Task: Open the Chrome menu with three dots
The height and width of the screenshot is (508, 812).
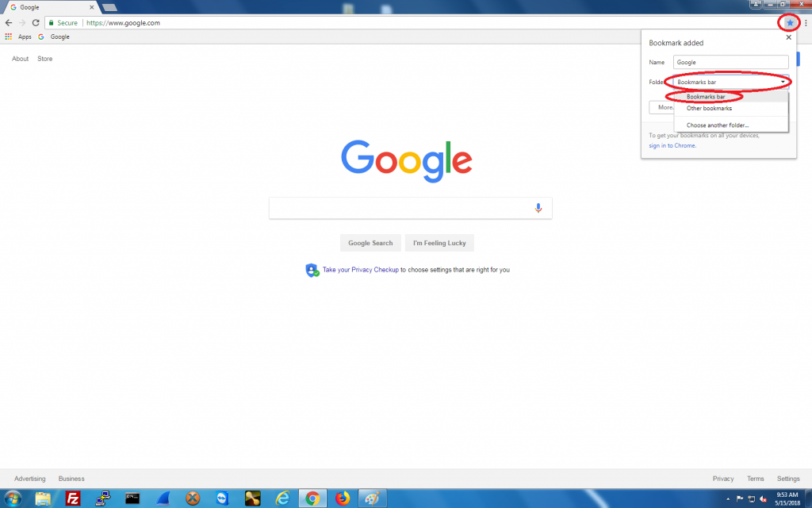Action: click(806, 22)
